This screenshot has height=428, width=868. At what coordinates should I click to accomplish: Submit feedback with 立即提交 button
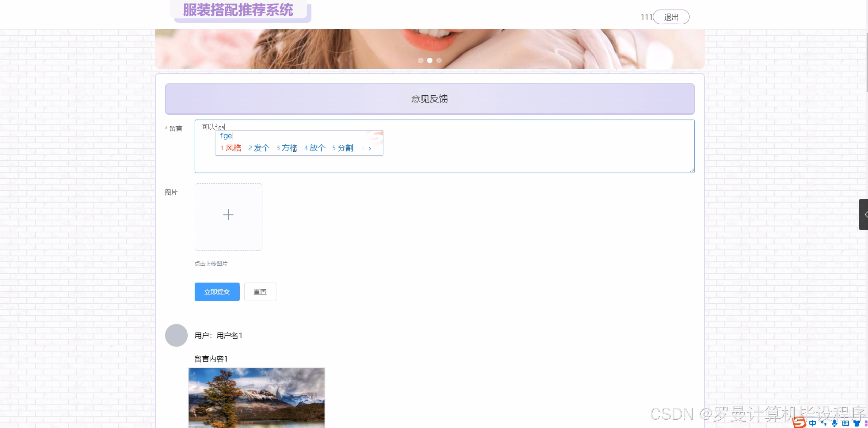tap(217, 292)
